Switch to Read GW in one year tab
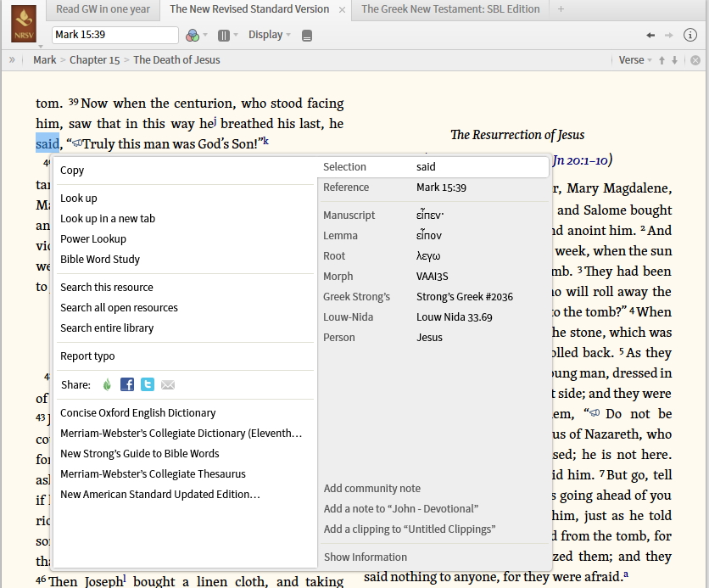 coord(103,9)
